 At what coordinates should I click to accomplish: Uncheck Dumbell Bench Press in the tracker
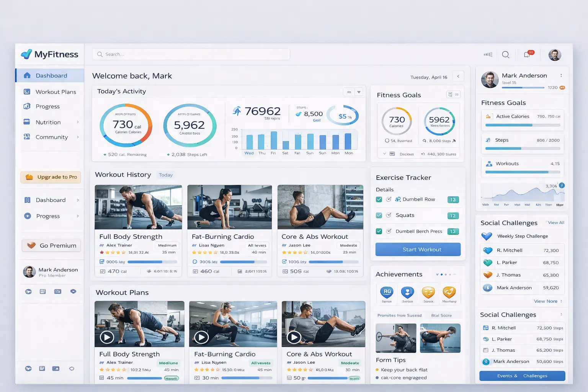click(379, 231)
